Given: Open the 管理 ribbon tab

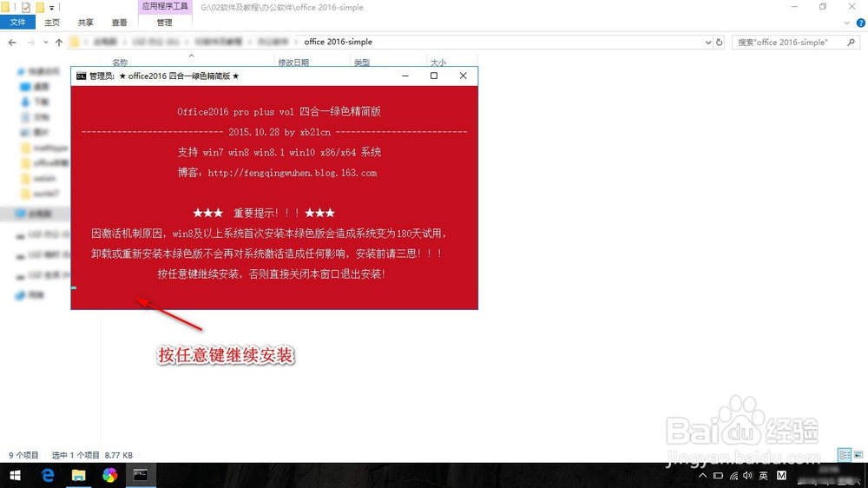Looking at the screenshot, I should click(x=164, y=23).
